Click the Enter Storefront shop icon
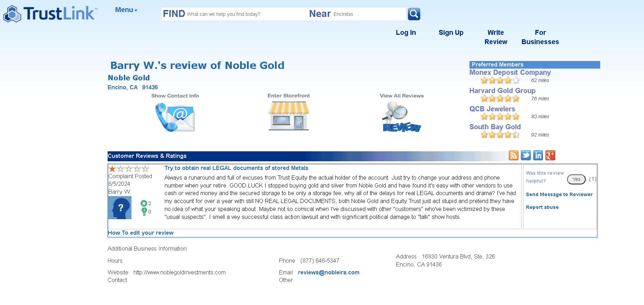This screenshot has width=644, height=305. pyautogui.click(x=289, y=116)
